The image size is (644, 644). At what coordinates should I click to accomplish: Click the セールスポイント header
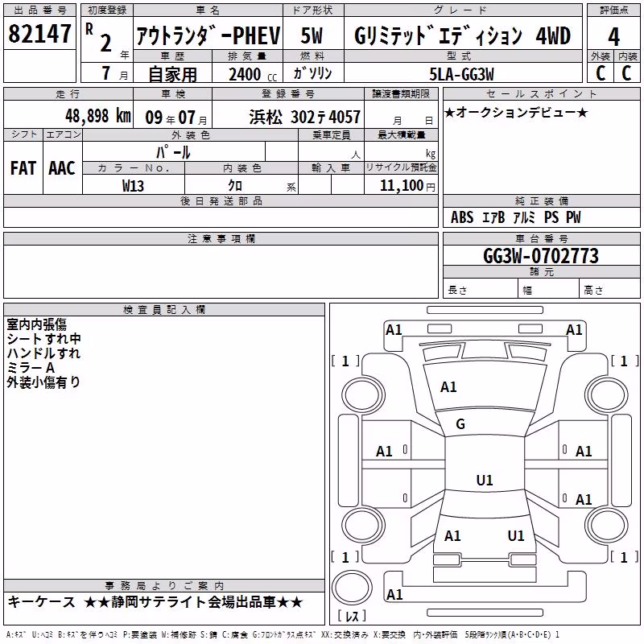(541, 94)
